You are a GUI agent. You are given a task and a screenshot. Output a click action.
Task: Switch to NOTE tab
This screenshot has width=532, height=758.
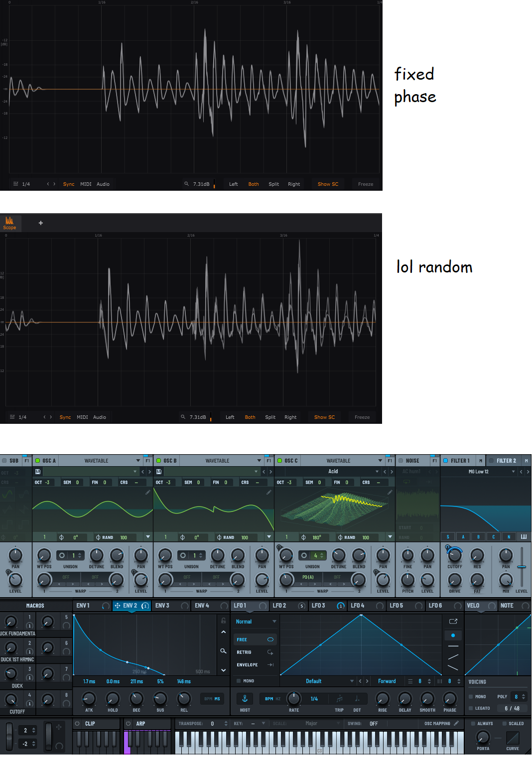pos(515,606)
